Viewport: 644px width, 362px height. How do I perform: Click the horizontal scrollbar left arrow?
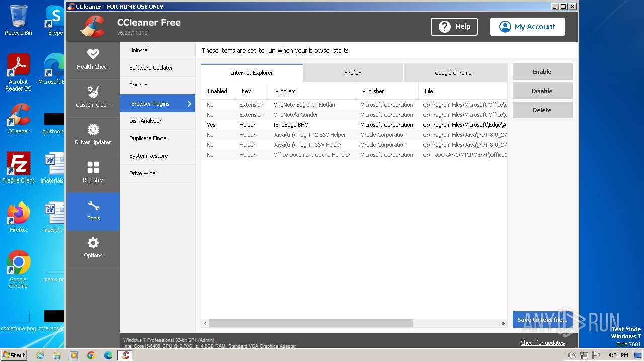(205, 323)
